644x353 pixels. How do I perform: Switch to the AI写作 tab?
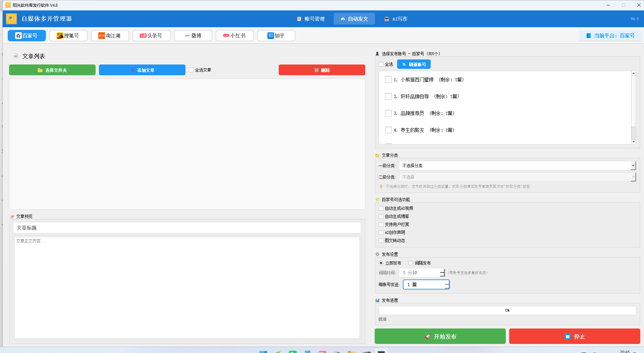396,19
